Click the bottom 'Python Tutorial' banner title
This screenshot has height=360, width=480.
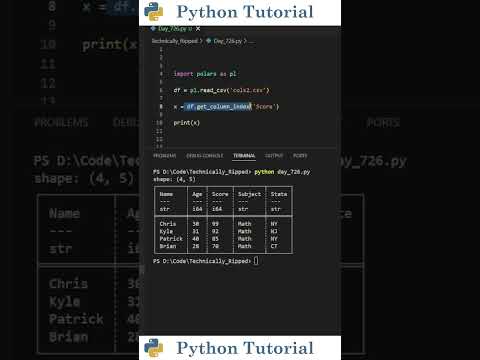point(245,348)
